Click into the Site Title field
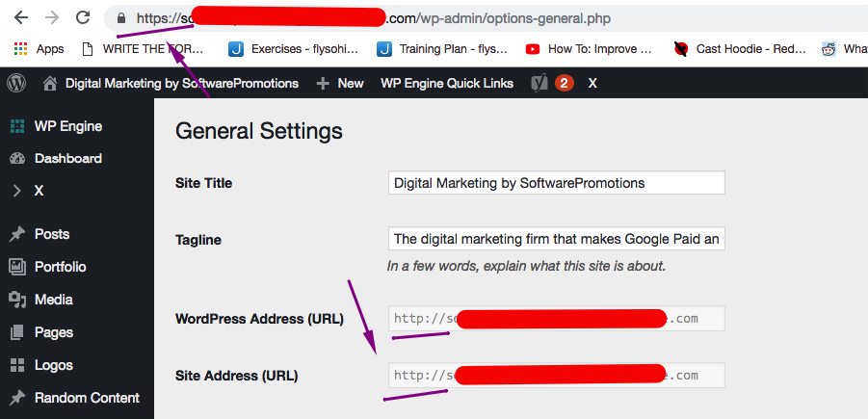This screenshot has width=868, height=419. [x=556, y=183]
